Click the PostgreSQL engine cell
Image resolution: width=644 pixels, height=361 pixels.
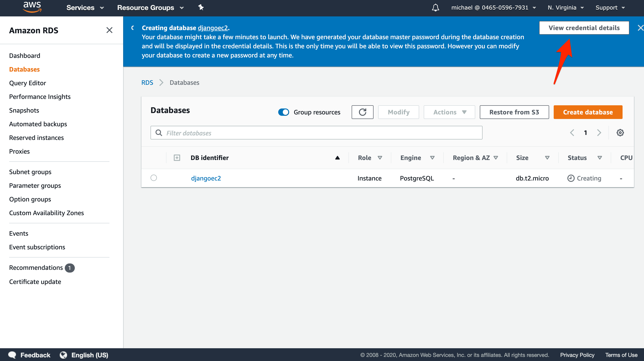click(x=417, y=178)
